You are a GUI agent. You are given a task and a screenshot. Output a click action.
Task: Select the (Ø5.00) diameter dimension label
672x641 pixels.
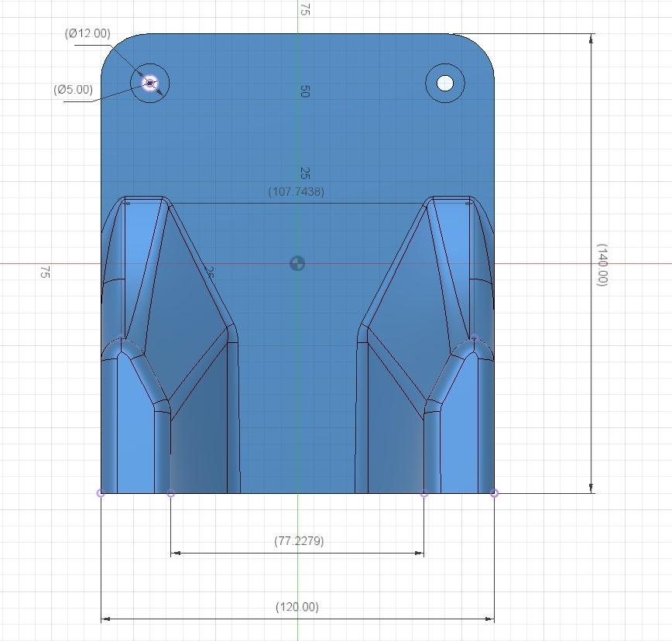click(74, 90)
